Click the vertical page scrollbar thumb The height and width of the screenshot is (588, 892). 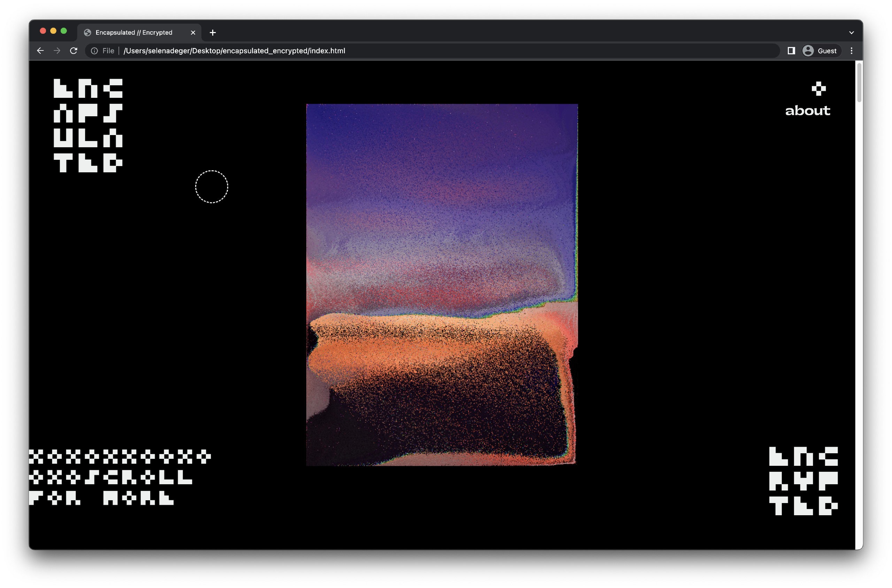point(859,82)
